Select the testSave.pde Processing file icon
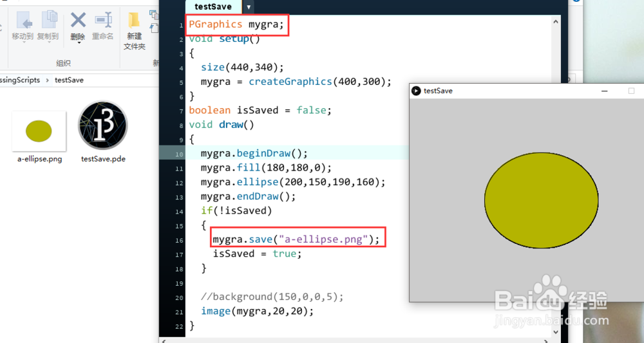This screenshot has width=644, height=343. pos(102,125)
